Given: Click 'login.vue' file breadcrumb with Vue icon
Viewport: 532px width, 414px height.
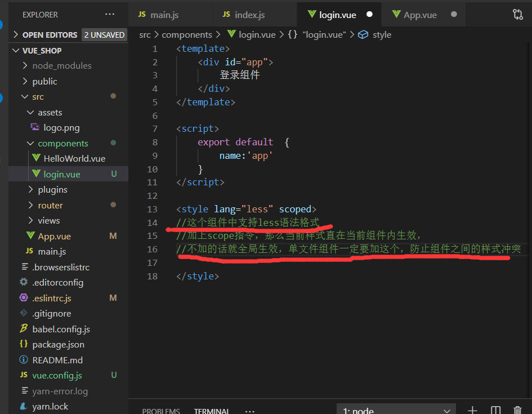Looking at the screenshot, I should coord(252,34).
